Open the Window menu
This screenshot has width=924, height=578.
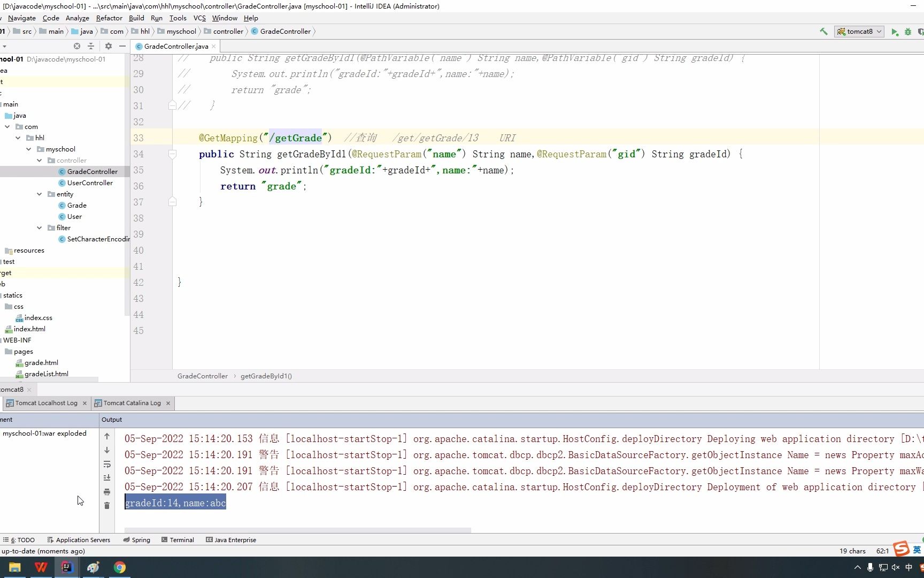point(225,18)
